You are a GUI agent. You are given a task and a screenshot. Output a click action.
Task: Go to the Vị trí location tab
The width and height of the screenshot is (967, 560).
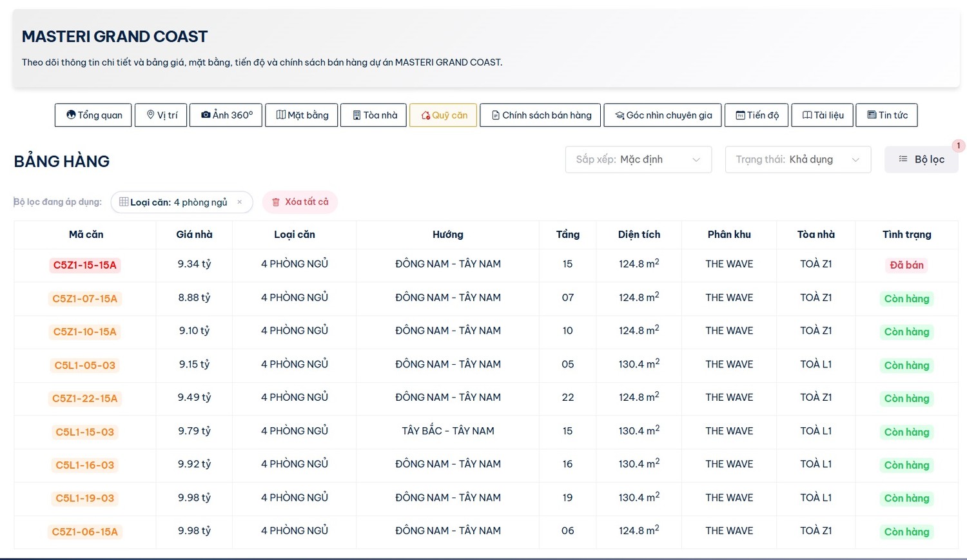[x=161, y=115]
